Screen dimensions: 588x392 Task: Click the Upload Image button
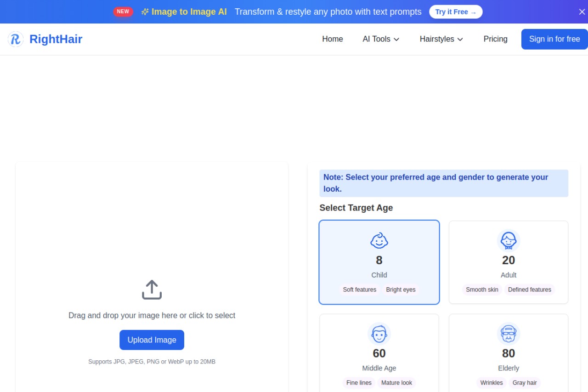pos(152,340)
